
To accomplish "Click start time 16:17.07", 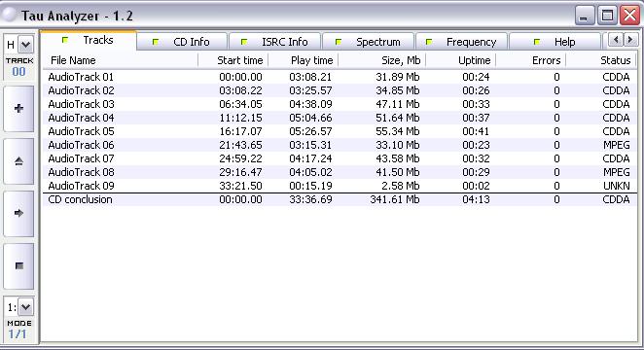I will (x=240, y=131).
